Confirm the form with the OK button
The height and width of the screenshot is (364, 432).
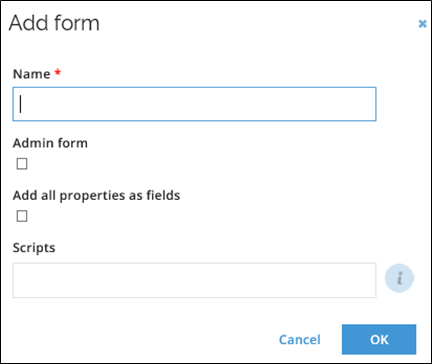pos(379,339)
